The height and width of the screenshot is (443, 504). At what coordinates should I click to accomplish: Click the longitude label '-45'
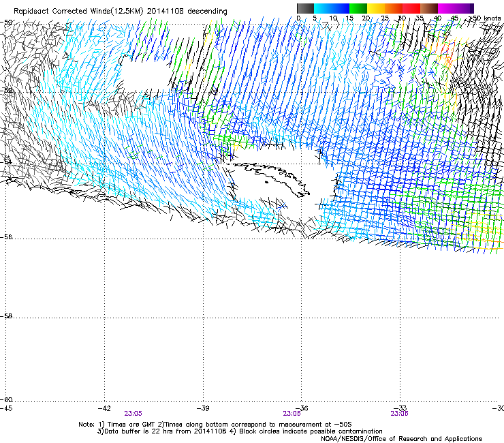(6, 408)
